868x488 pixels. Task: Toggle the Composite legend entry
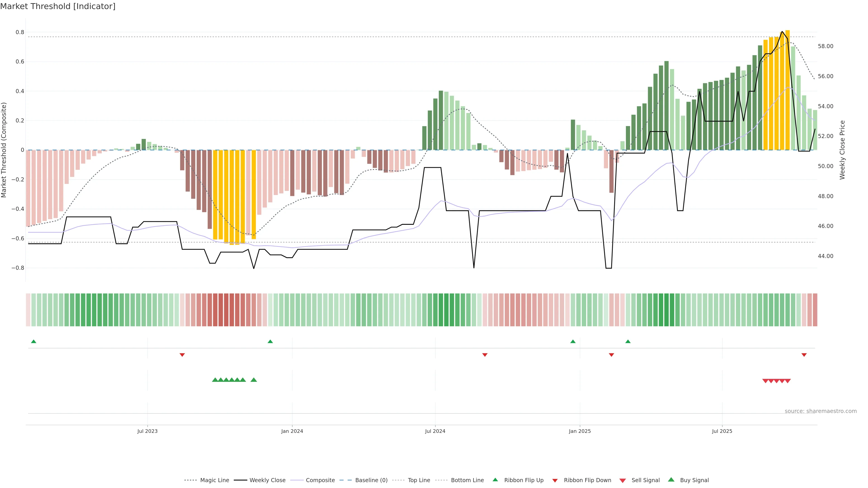pos(320,480)
